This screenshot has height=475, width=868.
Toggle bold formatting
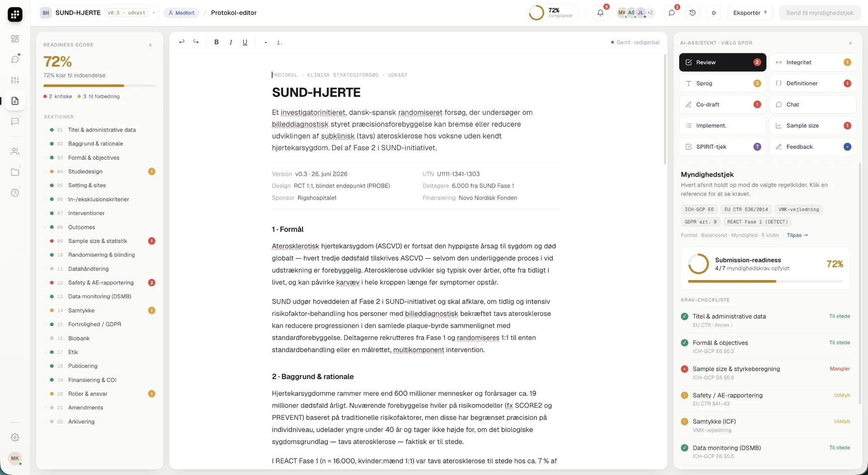click(x=217, y=42)
